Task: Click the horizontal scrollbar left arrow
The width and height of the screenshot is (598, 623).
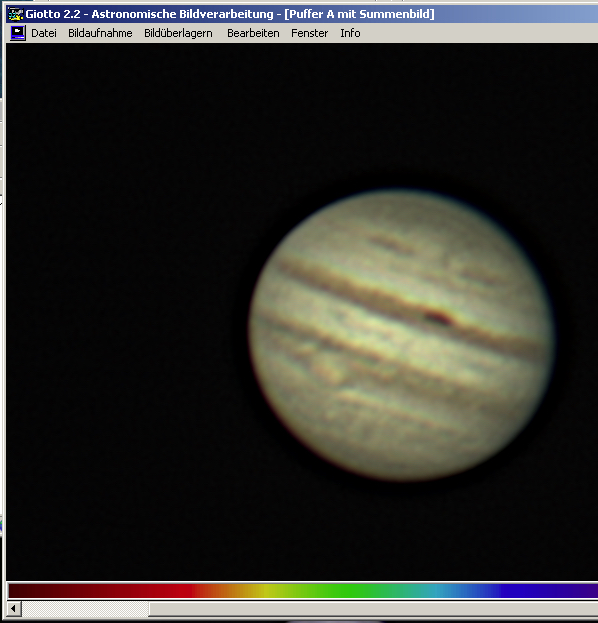Action: [x=14, y=608]
